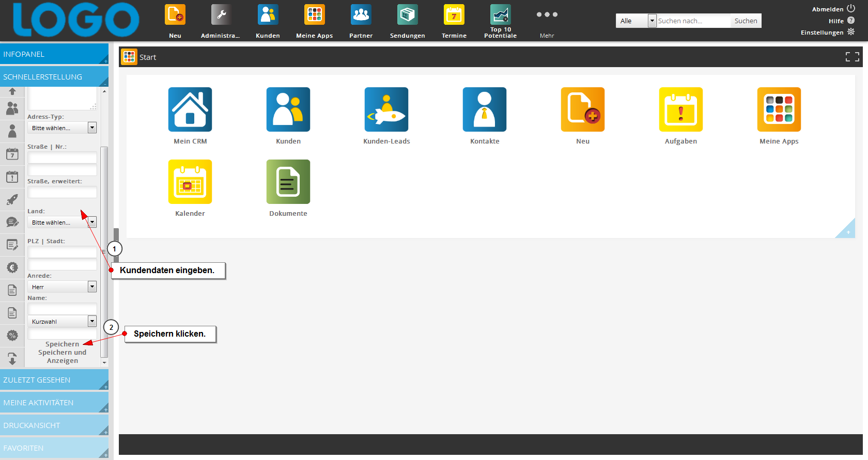Viewport: 868px width, 460px height.
Task: Open Top 10 Potentiale in toolbar
Action: tap(500, 15)
